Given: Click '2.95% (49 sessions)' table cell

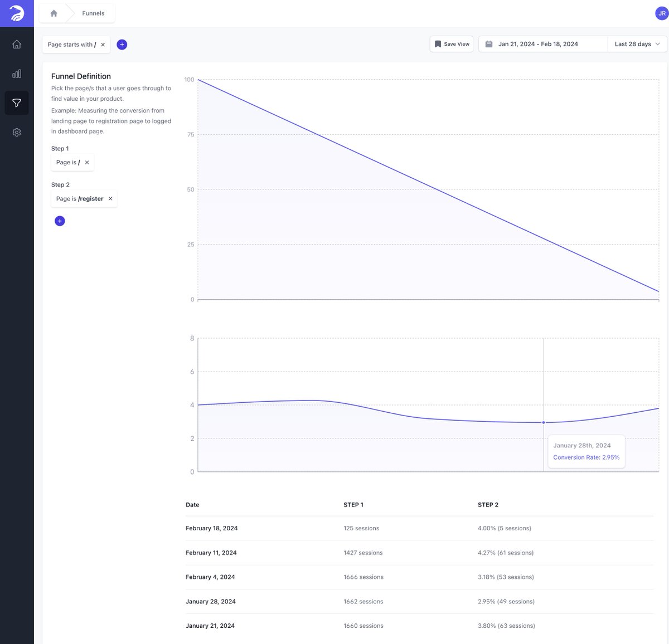Looking at the screenshot, I should [506, 602].
